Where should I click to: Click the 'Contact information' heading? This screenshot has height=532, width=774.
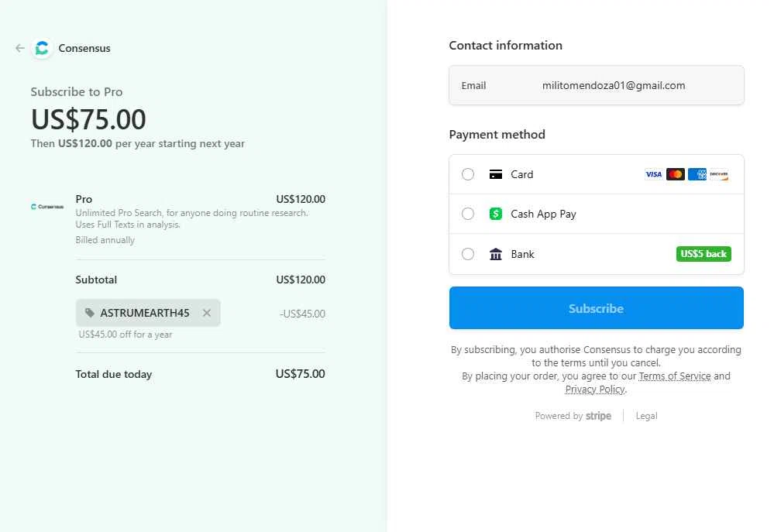[x=505, y=46]
